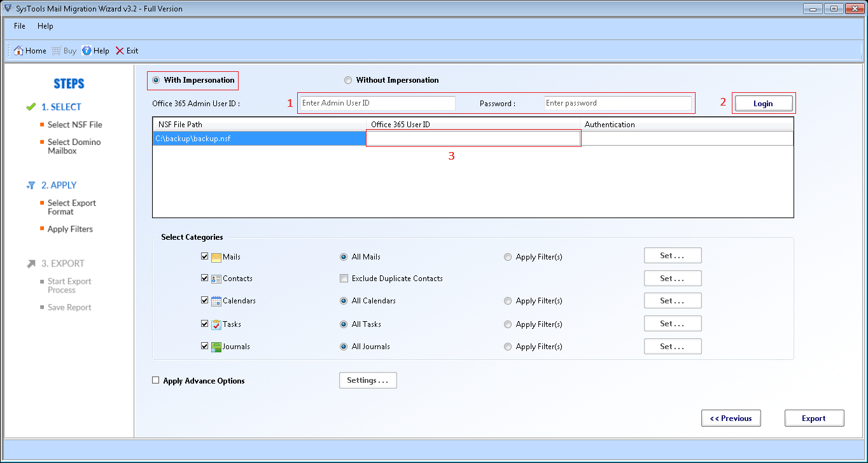Image resolution: width=868 pixels, height=463 pixels.
Task: Click the filter icon next to 2. APPLY
Action: click(x=31, y=185)
